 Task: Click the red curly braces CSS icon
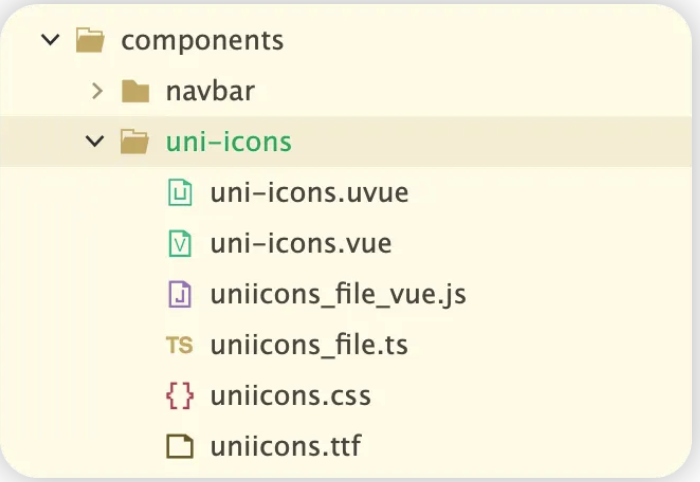coord(180,395)
